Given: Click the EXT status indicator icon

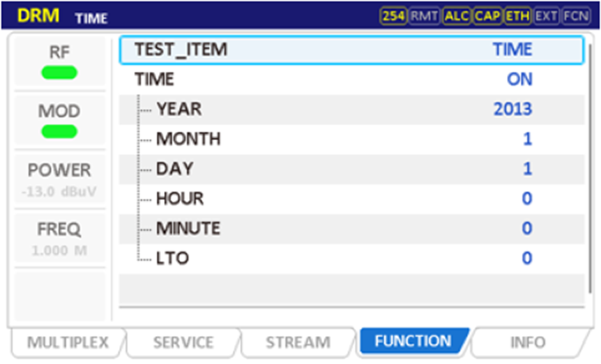Looking at the screenshot, I should (x=547, y=16).
